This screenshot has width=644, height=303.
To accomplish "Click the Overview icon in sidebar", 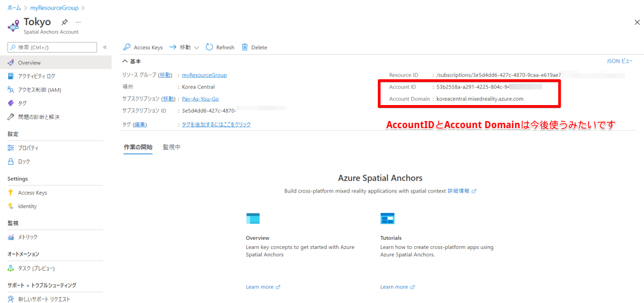I will pyautogui.click(x=11, y=63).
